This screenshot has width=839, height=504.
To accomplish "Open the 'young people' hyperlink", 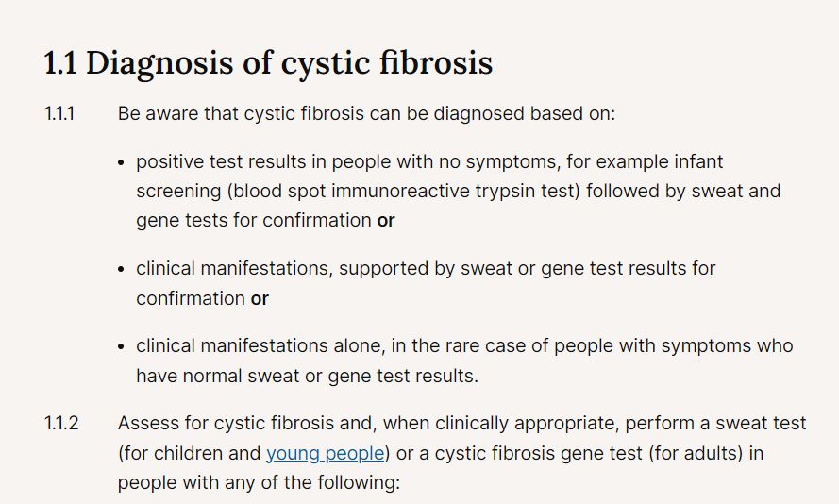I will [326, 453].
